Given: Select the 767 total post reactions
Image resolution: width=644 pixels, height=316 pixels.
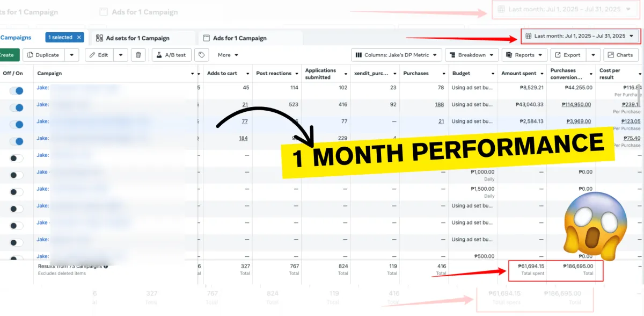Looking at the screenshot, I should 294,266.
